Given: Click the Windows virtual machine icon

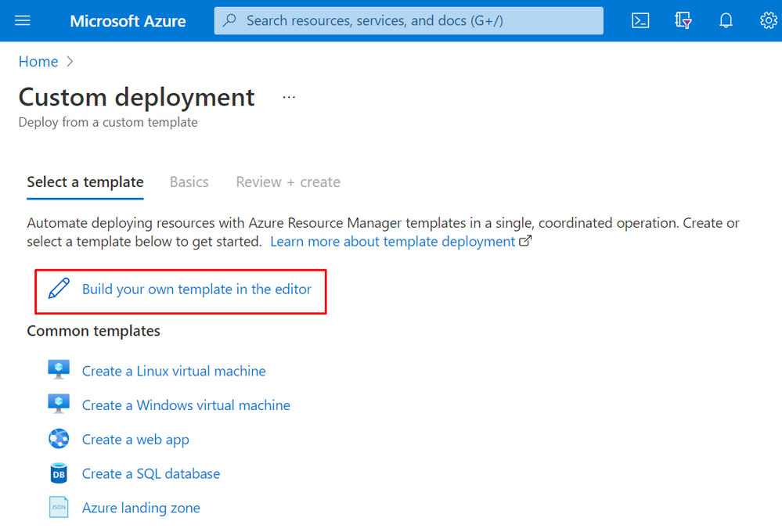Looking at the screenshot, I should [59, 404].
